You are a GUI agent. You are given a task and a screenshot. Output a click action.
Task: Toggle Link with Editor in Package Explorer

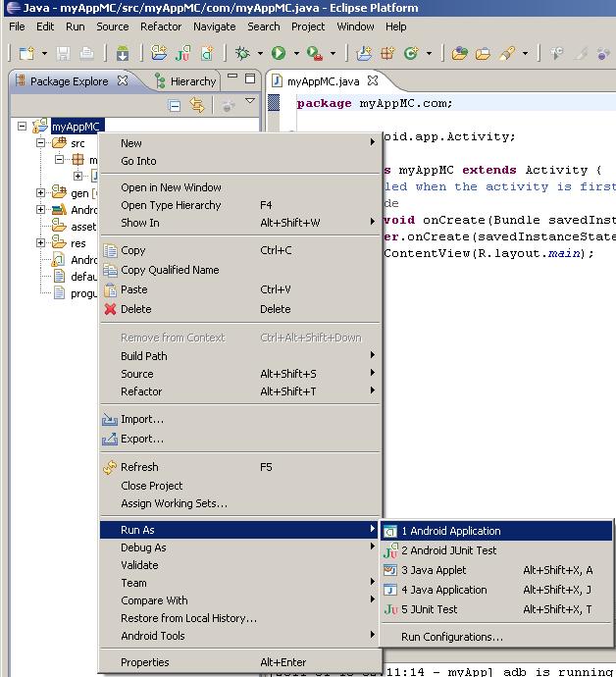click(x=197, y=105)
